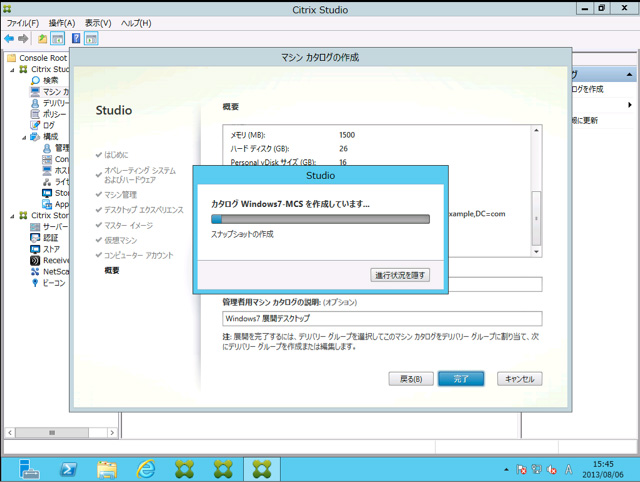This screenshot has width=640, height=482.
Task: Click the キャンセル button
Action: coord(520,379)
